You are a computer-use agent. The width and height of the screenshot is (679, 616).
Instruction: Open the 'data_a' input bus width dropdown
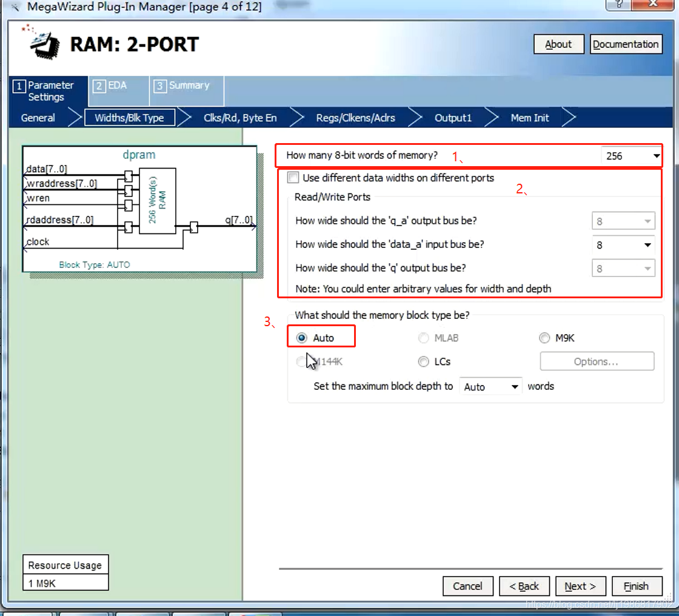coord(623,245)
